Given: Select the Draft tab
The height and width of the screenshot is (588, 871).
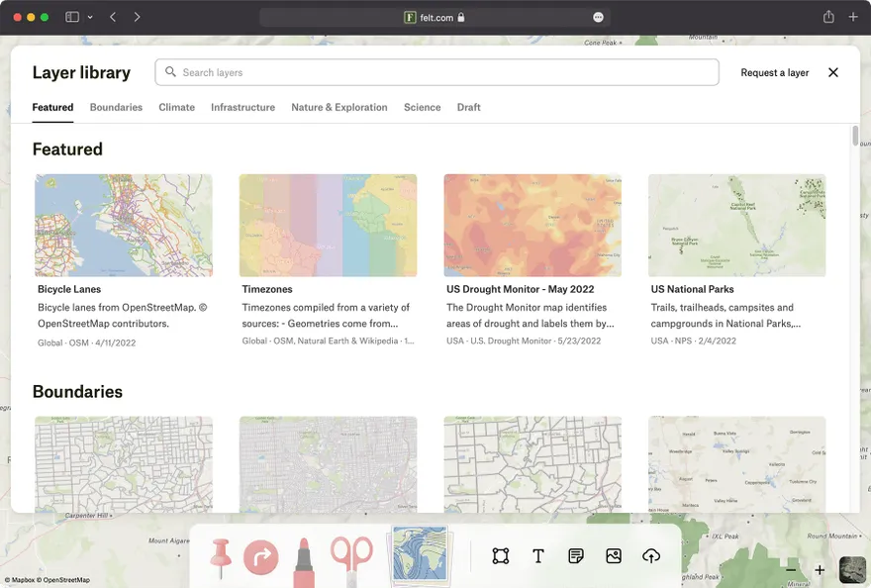Looking at the screenshot, I should pyautogui.click(x=469, y=107).
